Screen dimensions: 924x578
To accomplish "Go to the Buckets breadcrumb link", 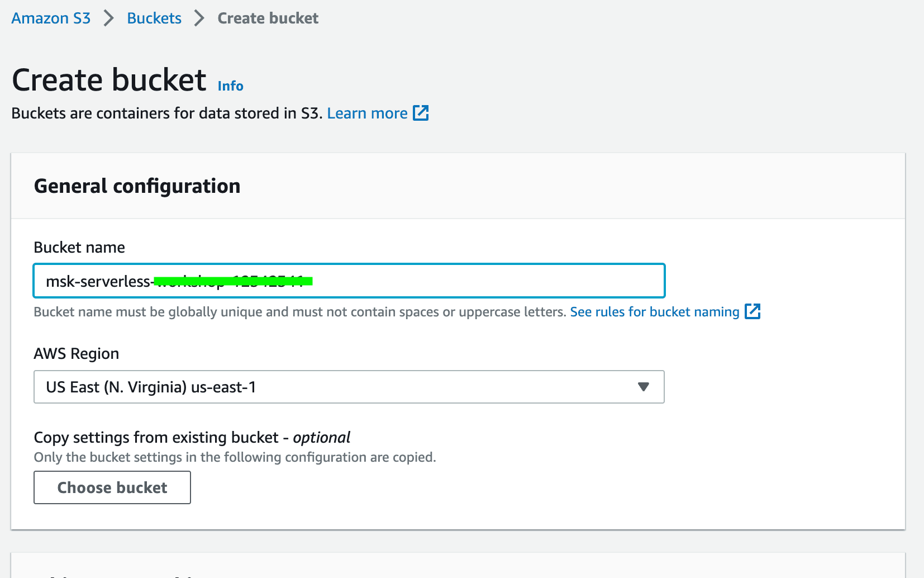I will (154, 18).
